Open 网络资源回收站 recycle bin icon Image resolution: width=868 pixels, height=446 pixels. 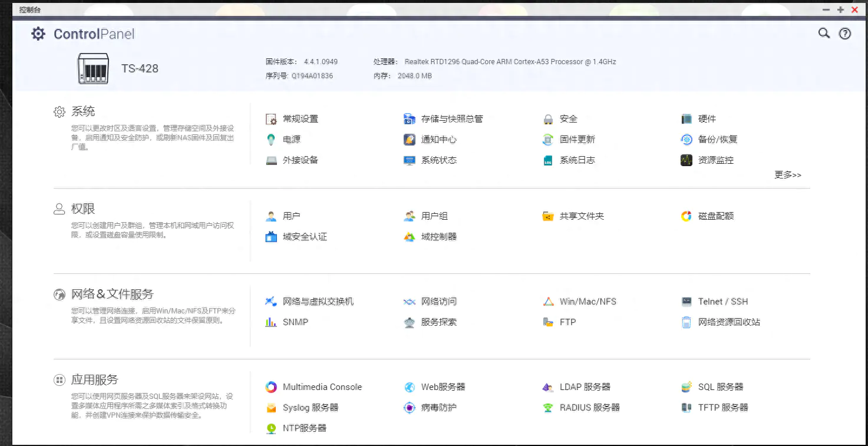[687, 322]
